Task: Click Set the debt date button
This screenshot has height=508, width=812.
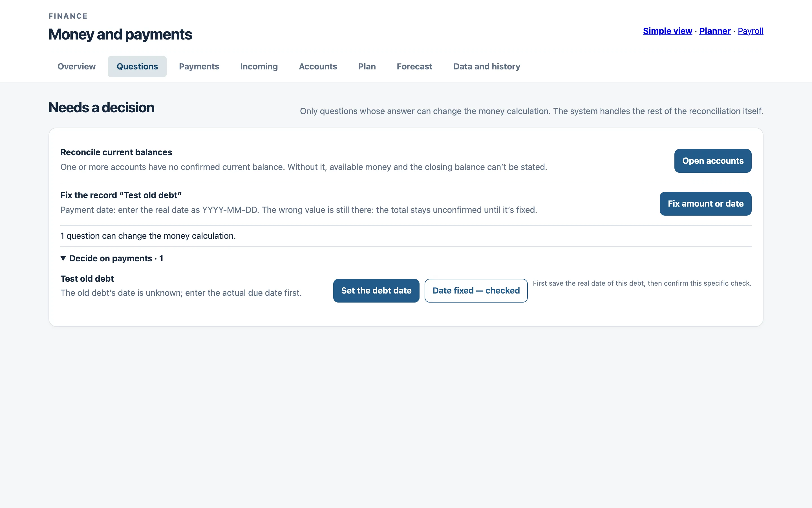Action: tap(376, 291)
